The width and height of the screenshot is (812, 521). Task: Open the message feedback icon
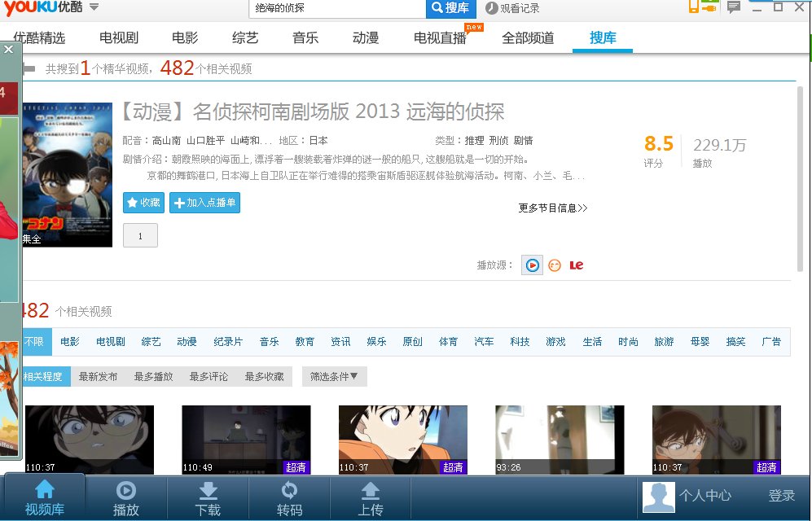click(x=733, y=7)
